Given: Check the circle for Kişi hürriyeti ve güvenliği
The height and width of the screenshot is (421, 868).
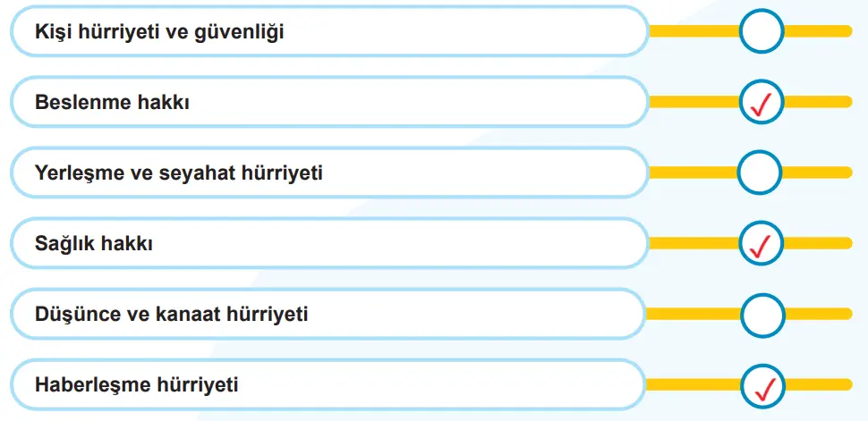Looking at the screenshot, I should coord(762,31).
